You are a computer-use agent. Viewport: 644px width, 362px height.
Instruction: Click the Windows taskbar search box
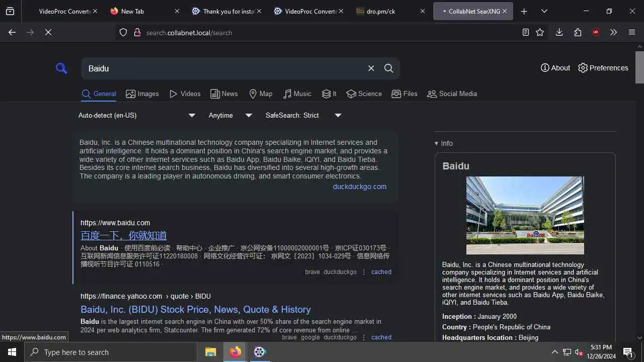pyautogui.click(x=110, y=352)
